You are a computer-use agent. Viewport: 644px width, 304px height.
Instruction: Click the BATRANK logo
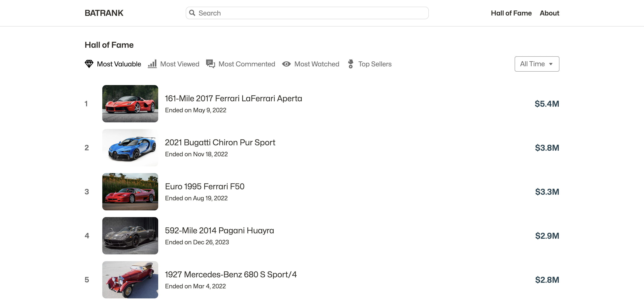[104, 13]
